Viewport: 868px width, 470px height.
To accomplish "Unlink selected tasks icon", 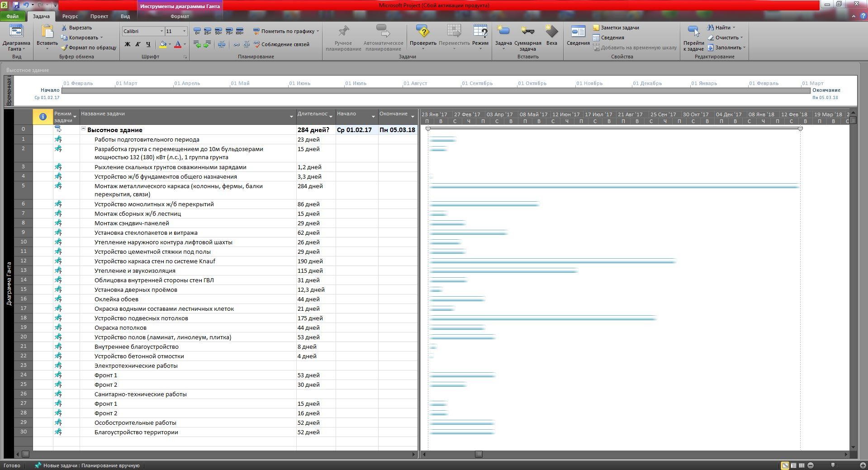I will [x=247, y=44].
